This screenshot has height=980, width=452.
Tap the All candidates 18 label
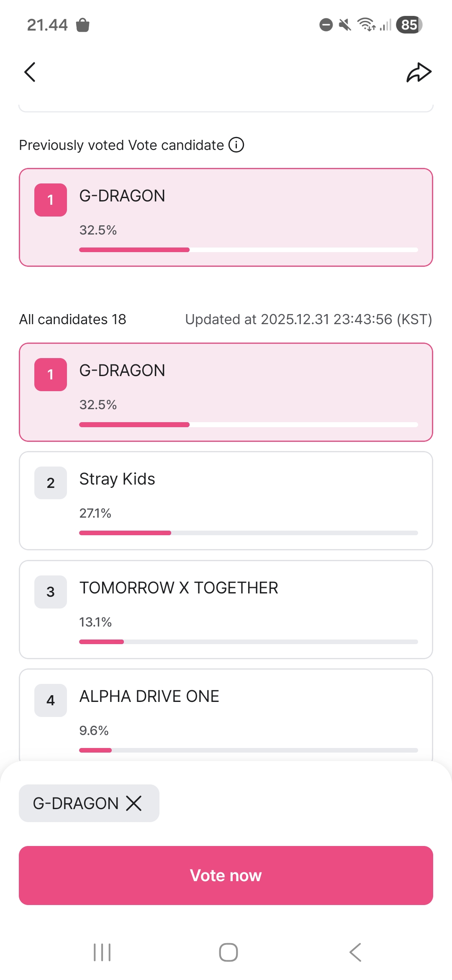point(72,320)
